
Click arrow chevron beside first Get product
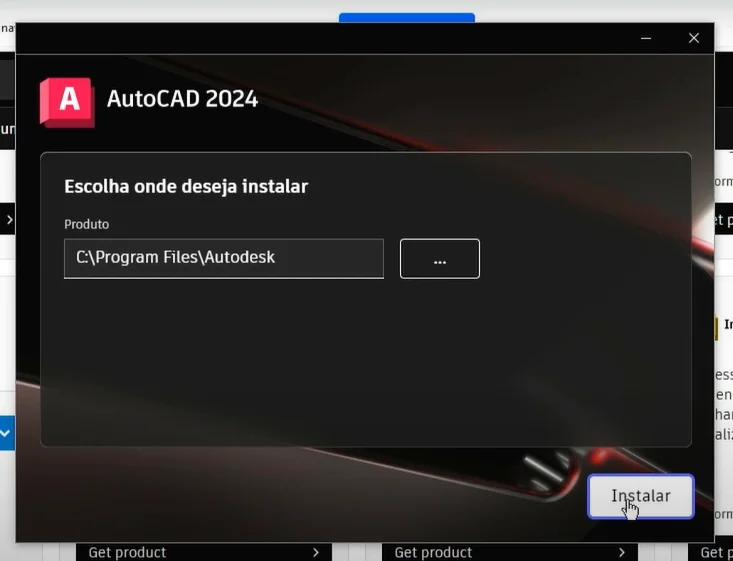click(316, 553)
